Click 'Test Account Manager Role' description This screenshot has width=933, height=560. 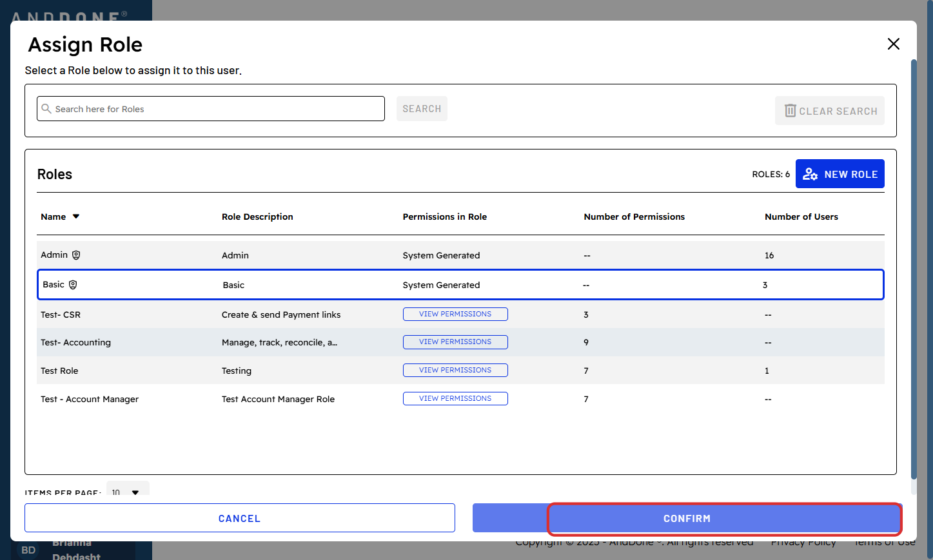tap(279, 399)
